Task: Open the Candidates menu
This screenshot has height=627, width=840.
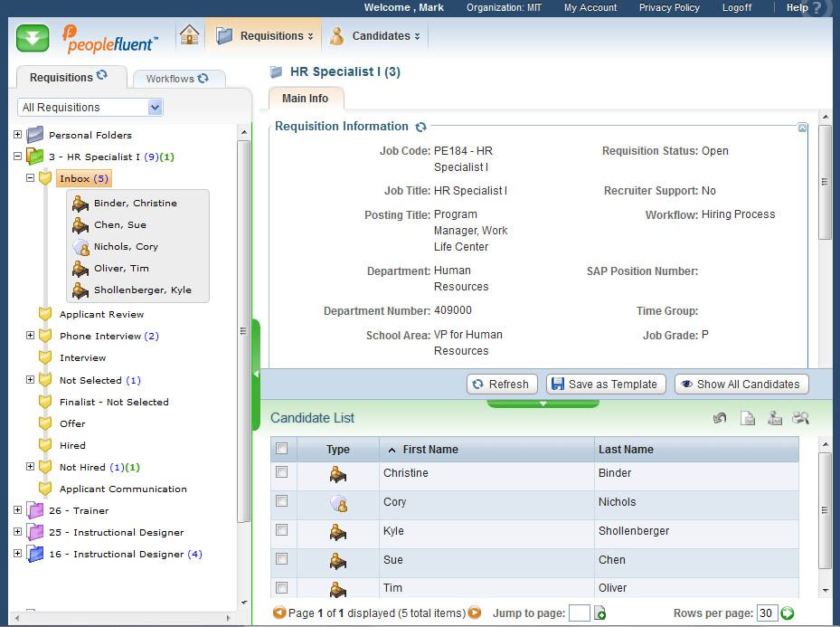Action: pyautogui.click(x=375, y=36)
